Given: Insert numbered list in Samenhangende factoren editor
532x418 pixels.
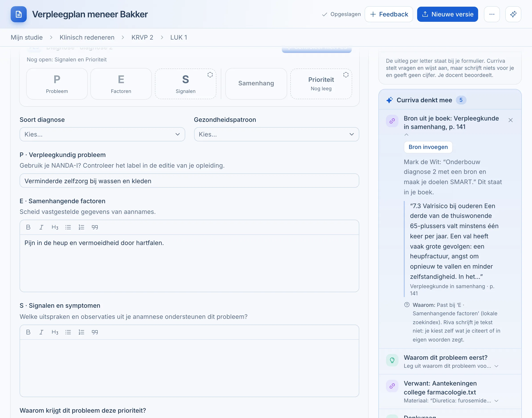Looking at the screenshot, I should click(x=81, y=227).
